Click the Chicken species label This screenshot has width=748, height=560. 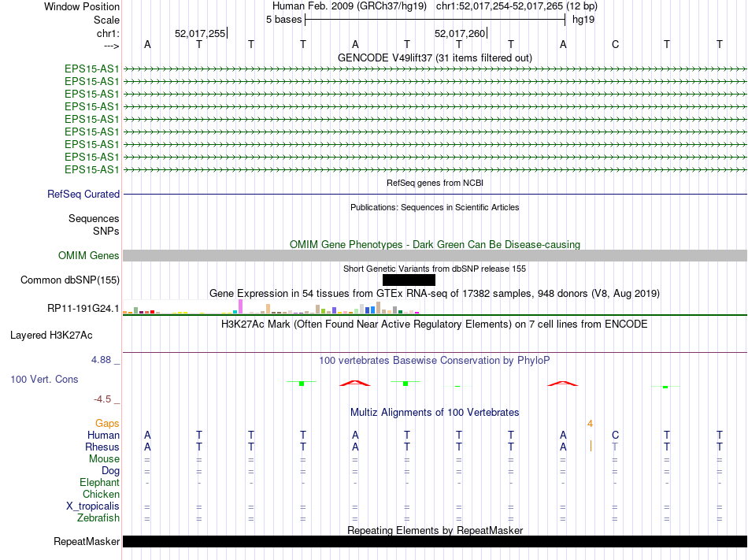click(101, 494)
